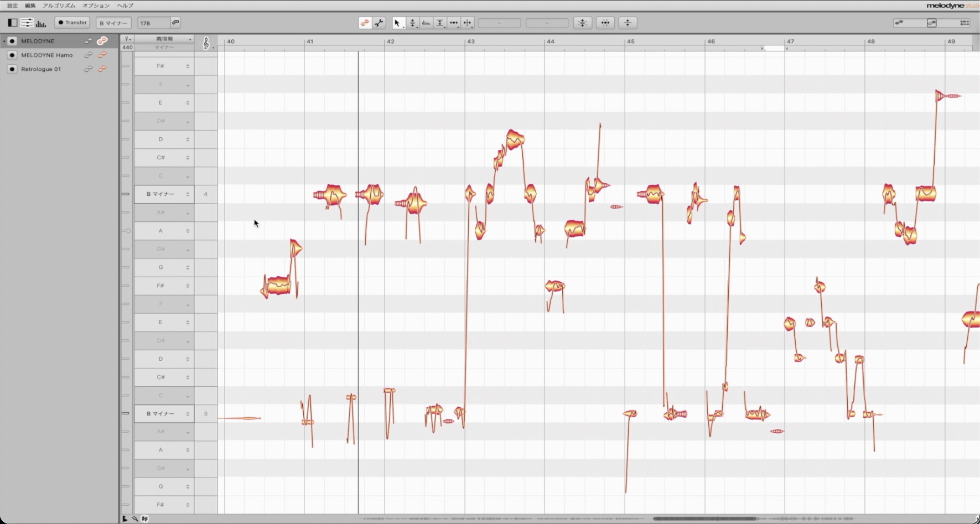Click the Transfer button
This screenshot has width=980, height=524.
click(x=72, y=23)
